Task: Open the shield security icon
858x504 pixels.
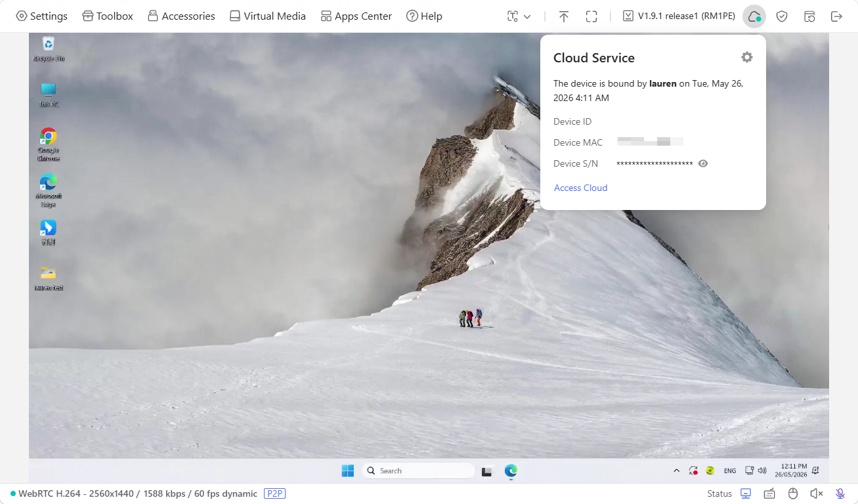Action: coord(782,16)
